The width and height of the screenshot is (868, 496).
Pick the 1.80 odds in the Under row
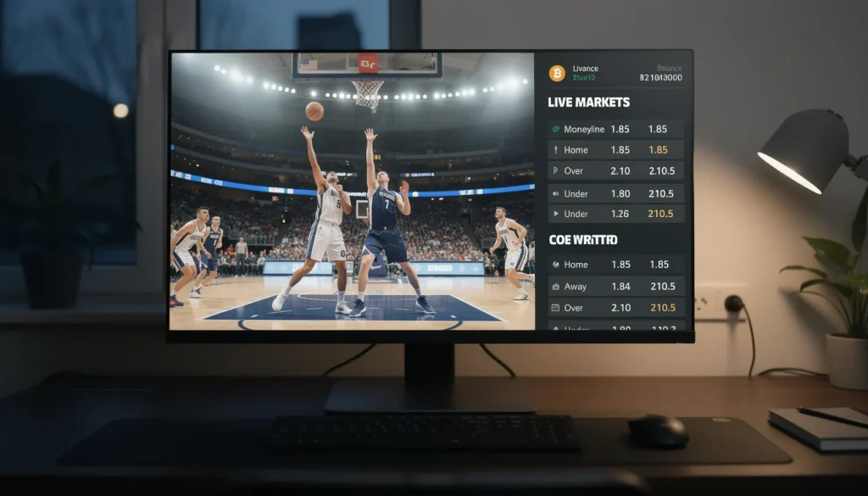[x=620, y=194]
